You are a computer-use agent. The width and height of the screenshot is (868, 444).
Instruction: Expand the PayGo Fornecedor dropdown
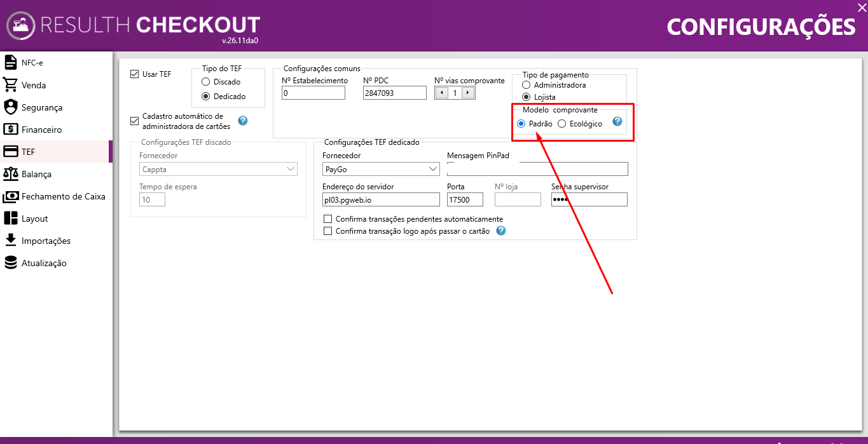433,169
